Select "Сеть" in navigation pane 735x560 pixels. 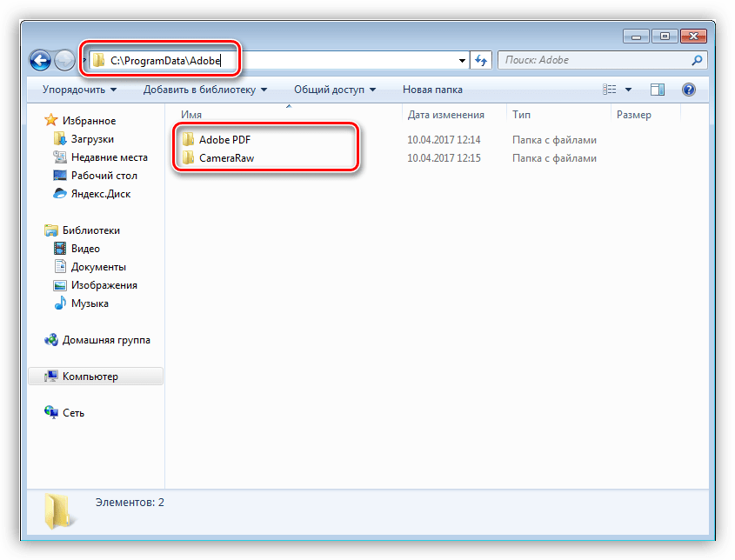coord(74,413)
